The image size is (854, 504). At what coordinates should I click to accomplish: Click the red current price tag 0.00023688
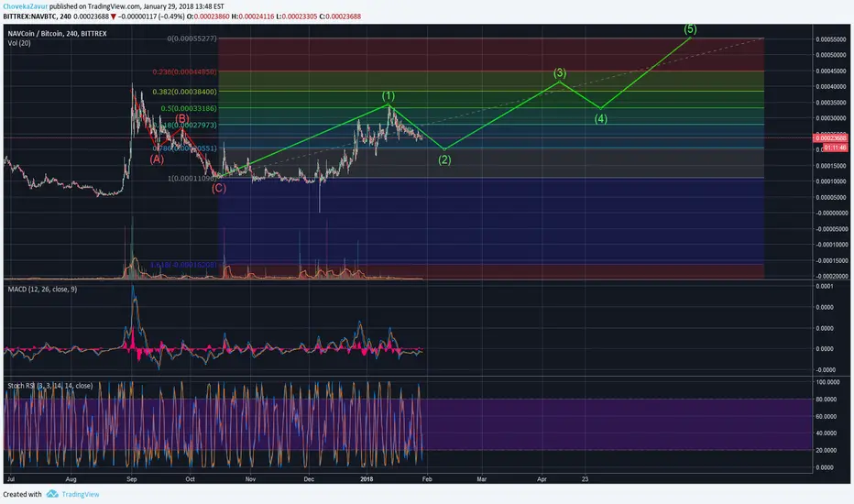[x=830, y=138]
